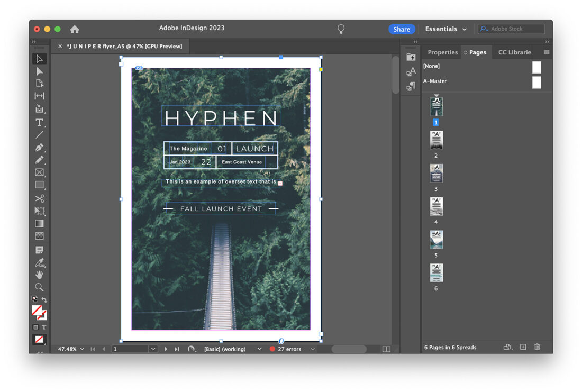Open the Delete Page trash icon
The width and height of the screenshot is (582, 392).
pos(537,347)
